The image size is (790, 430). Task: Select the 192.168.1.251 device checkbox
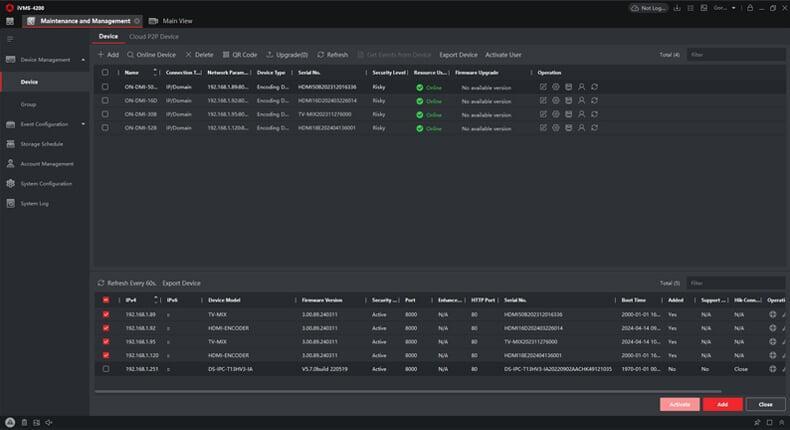pos(106,369)
